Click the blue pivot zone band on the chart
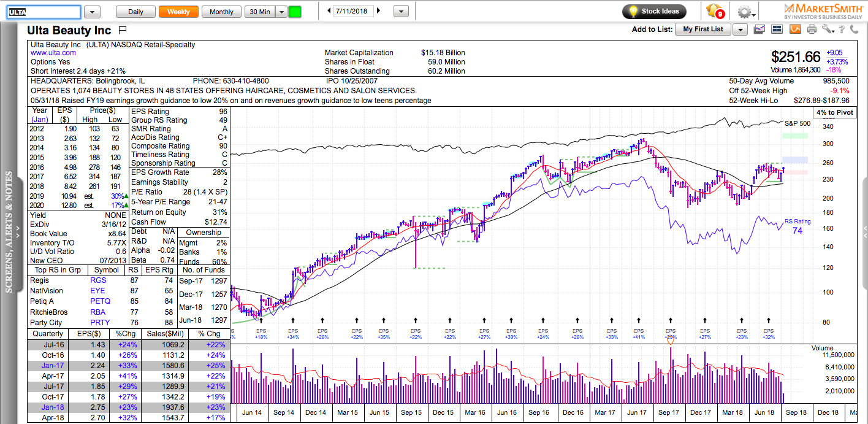The width and height of the screenshot is (868, 424). coord(794,160)
